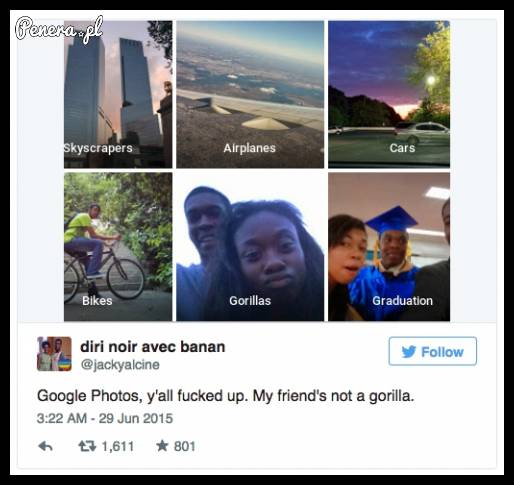This screenshot has height=485, width=514.
Task: Retweet using the retweet arrows icon
Action: pyautogui.click(x=87, y=446)
